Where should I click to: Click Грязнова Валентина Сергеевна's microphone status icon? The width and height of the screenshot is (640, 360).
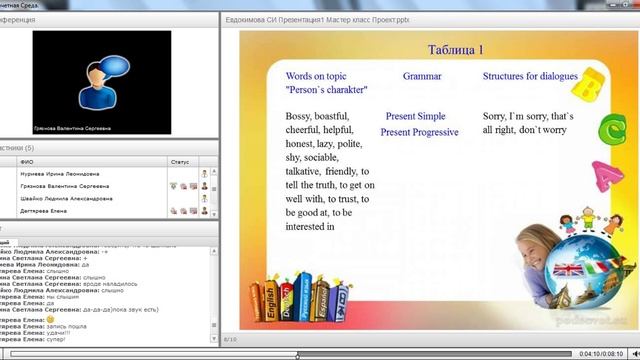(173, 186)
